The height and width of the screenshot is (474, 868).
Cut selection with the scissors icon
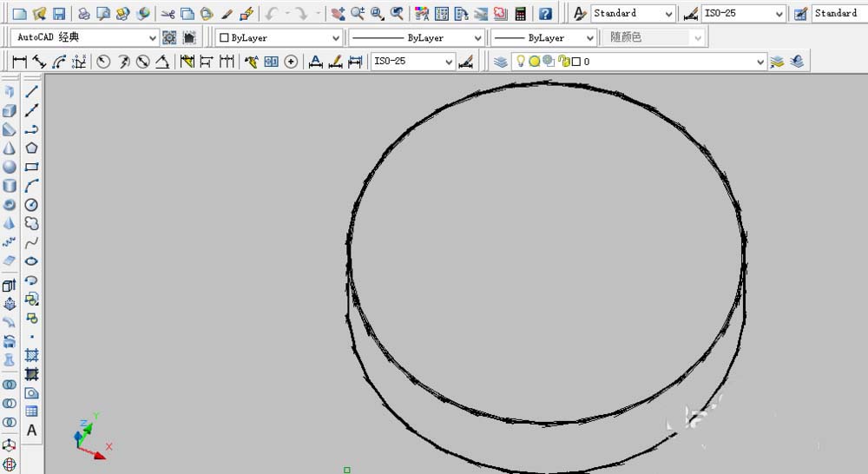168,13
